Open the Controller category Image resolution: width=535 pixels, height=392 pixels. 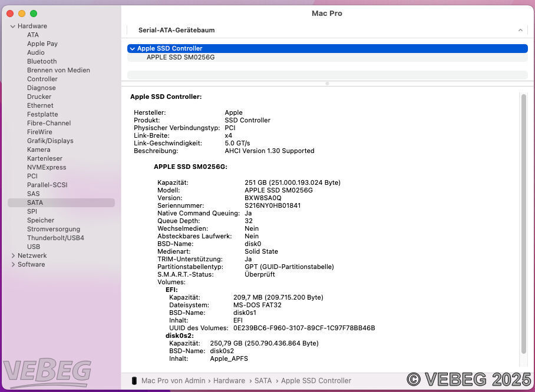tap(42, 79)
